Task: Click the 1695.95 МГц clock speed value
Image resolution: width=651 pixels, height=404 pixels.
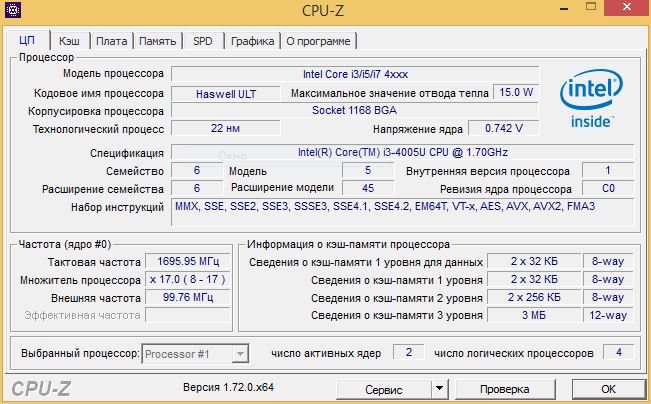Action: click(188, 262)
